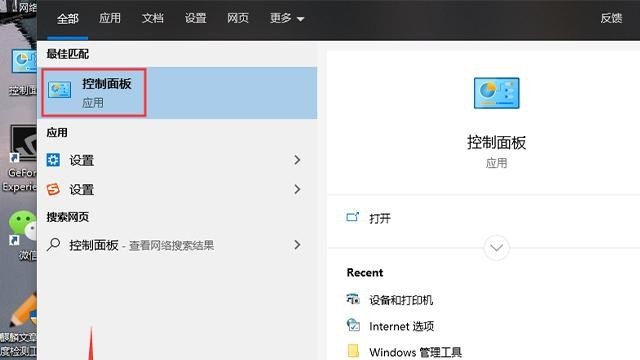Select the Sogou 设置 result text

pyautogui.click(x=82, y=190)
